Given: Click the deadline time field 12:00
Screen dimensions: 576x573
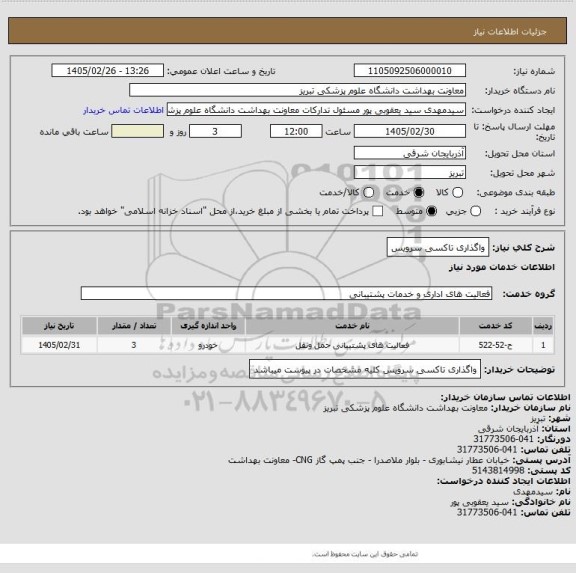Looking at the screenshot, I should [x=296, y=131].
